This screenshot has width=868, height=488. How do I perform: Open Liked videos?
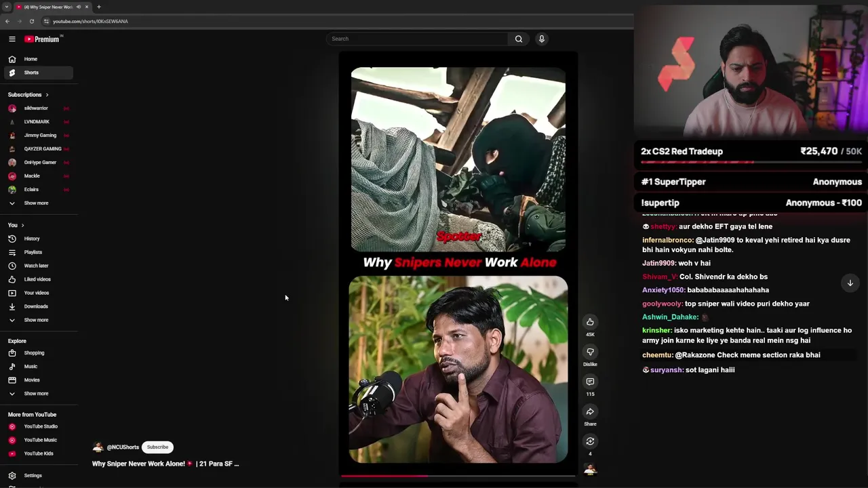(x=39, y=279)
